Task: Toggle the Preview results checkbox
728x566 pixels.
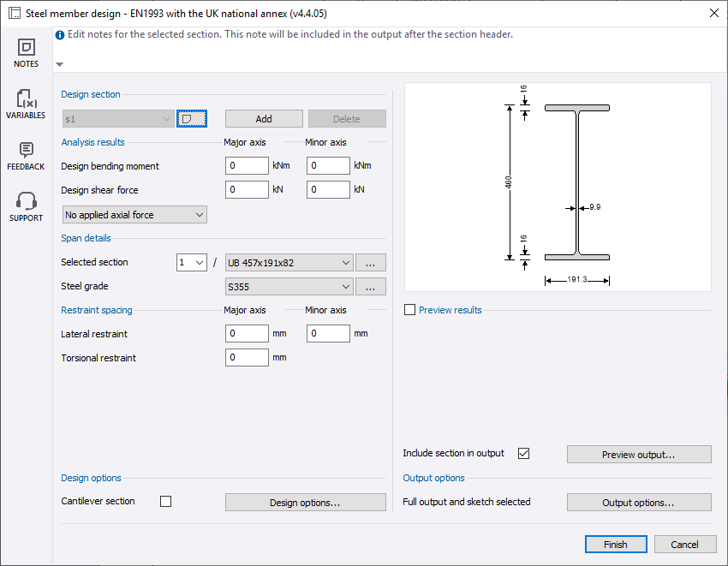Action: [410, 310]
